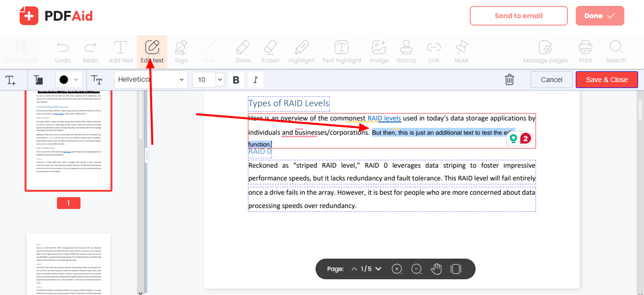644x295 pixels.
Task: Select the Draw tool
Action: (x=242, y=52)
